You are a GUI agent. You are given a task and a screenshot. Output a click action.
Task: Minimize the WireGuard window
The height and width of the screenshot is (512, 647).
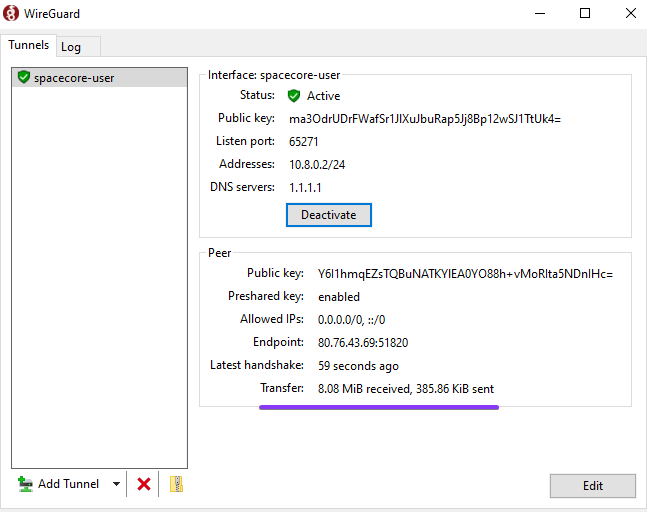(539, 14)
